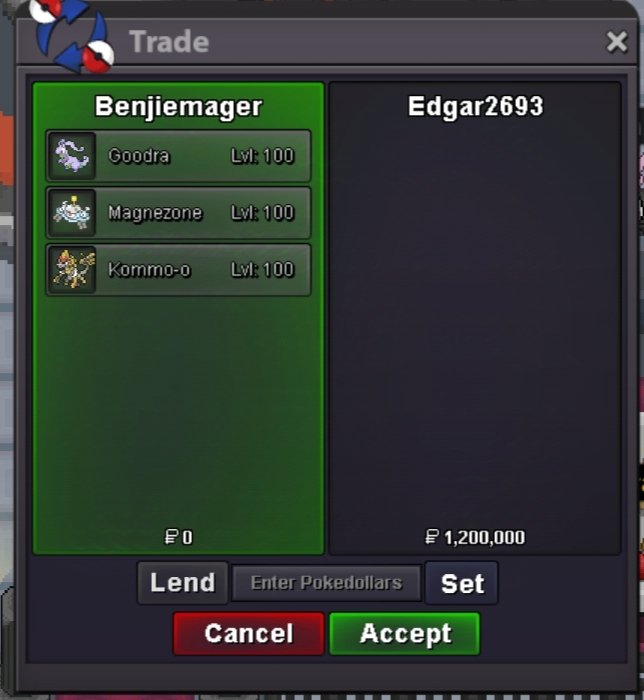The width and height of the screenshot is (644, 700).
Task: Click the Goodra sprite icon
Action: (72, 156)
